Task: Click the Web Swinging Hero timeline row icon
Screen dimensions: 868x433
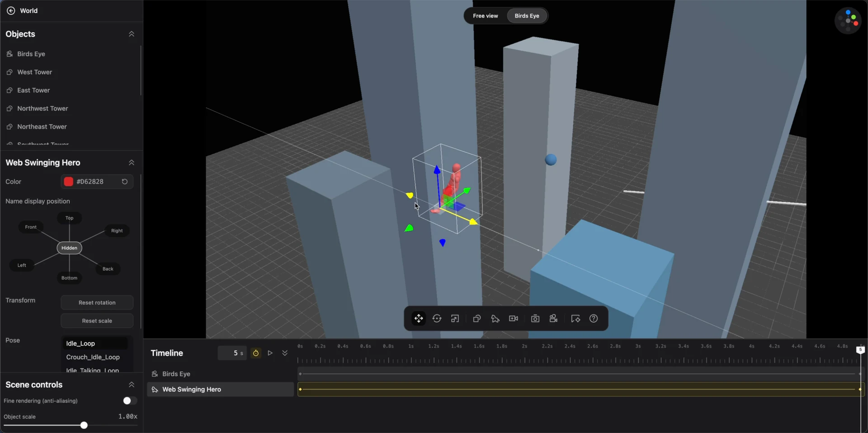Action: (155, 390)
